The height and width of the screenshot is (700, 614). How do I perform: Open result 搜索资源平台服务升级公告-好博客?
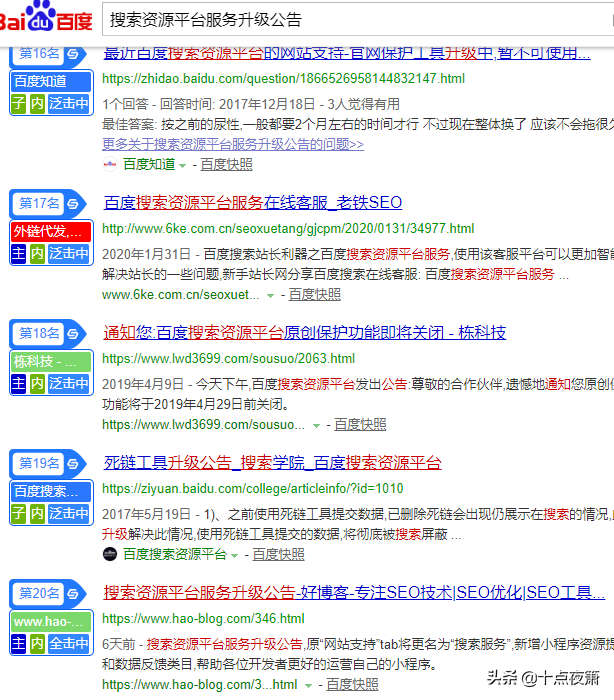(x=354, y=592)
